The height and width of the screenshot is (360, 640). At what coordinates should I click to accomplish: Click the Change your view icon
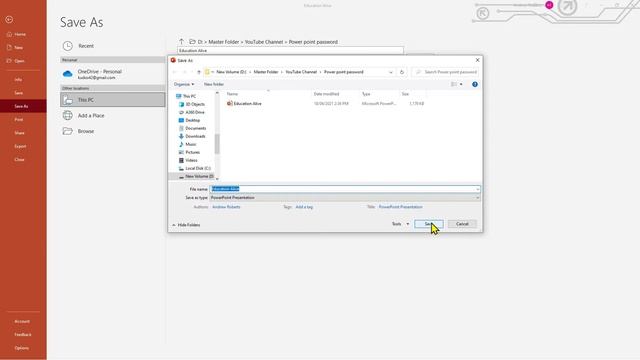coord(454,84)
